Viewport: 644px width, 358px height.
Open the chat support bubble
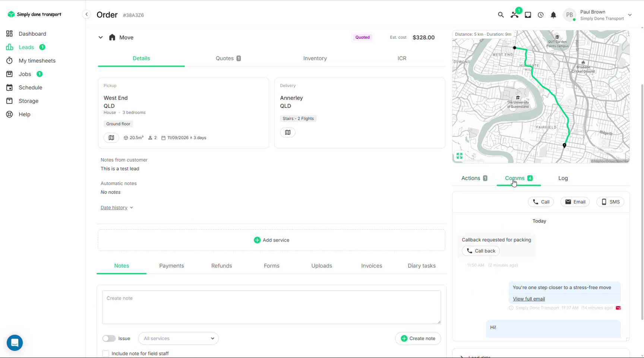[x=15, y=342]
